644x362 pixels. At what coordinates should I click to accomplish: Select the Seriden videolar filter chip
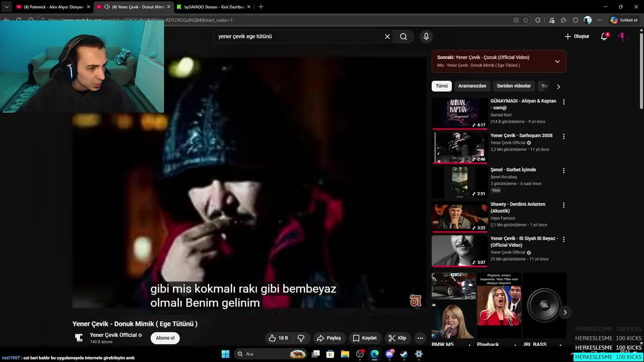click(514, 86)
